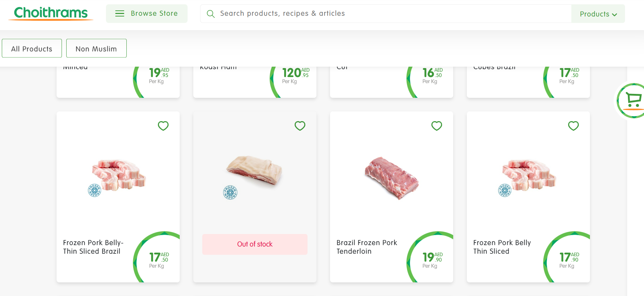
Task: Click the Pork Tenderloin product image
Action: click(x=392, y=178)
